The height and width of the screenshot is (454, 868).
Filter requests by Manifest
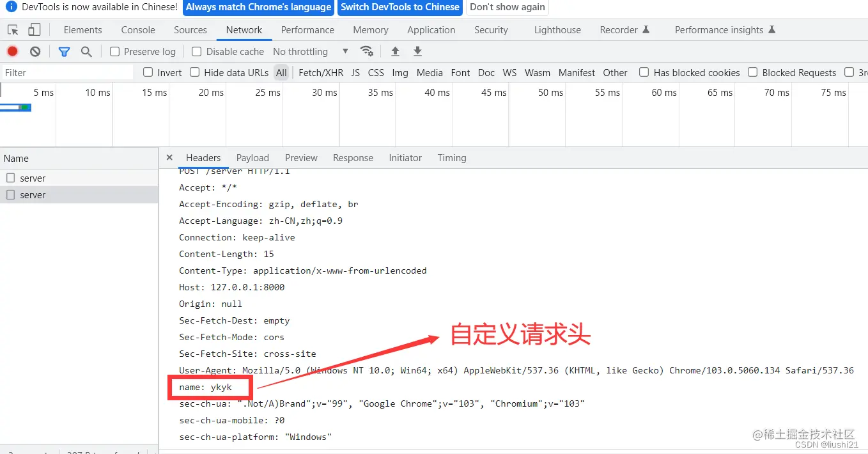[577, 73]
